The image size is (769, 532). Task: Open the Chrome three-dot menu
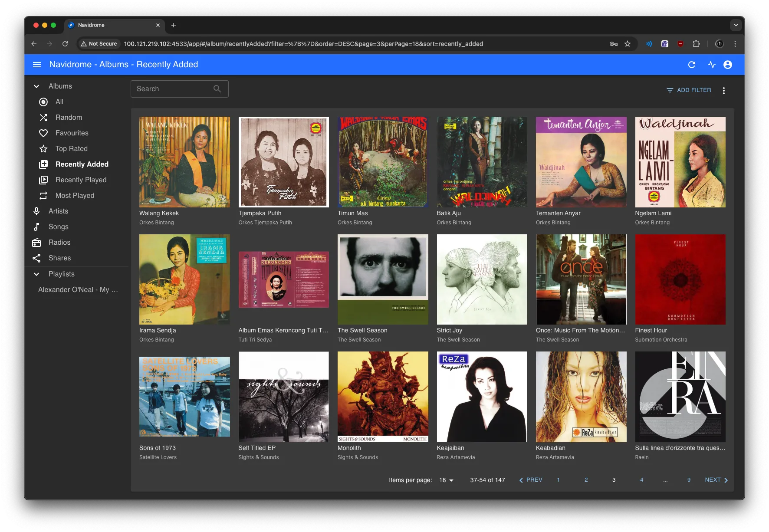pyautogui.click(x=735, y=44)
